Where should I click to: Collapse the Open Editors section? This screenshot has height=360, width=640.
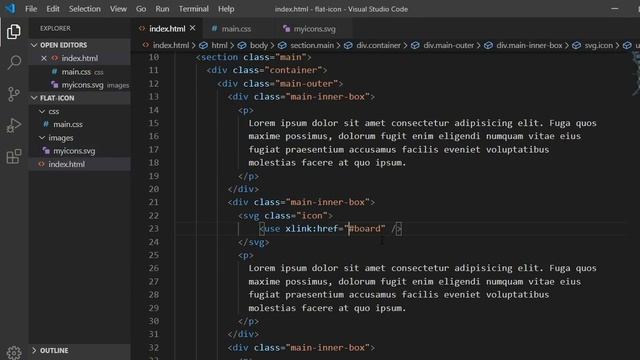(80, 45)
